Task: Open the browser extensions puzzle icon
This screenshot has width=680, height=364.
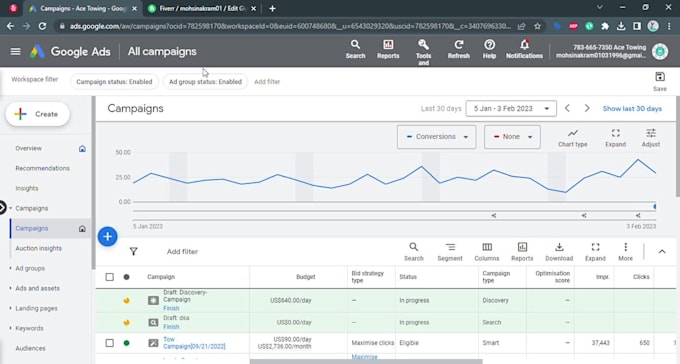Action: tap(605, 26)
